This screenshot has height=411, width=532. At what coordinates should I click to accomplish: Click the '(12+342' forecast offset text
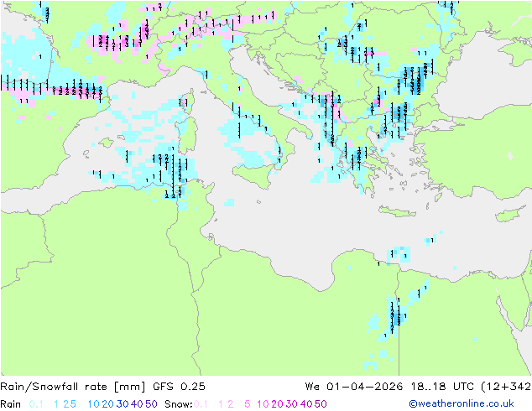coord(506,387)
